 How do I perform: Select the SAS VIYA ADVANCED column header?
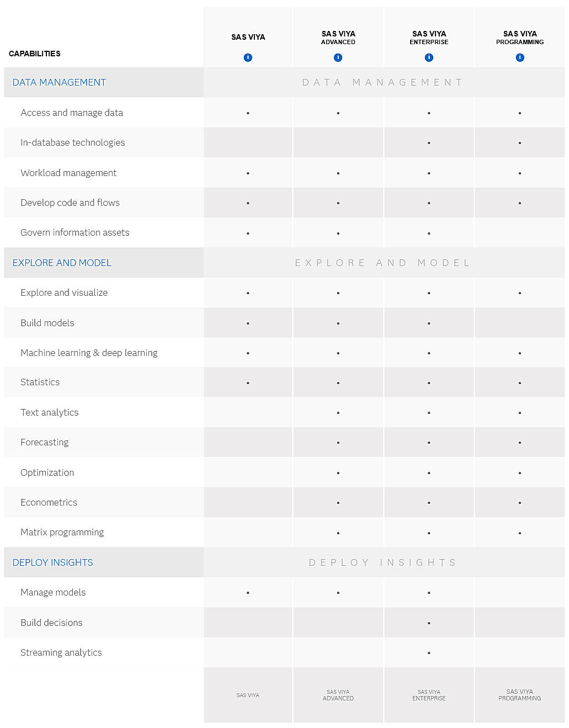338,38
